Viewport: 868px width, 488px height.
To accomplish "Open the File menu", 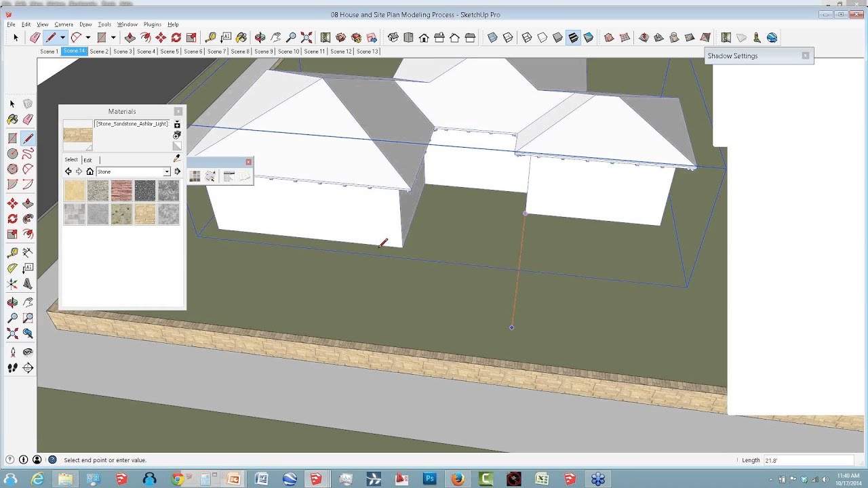I will (x=11, y=24).
